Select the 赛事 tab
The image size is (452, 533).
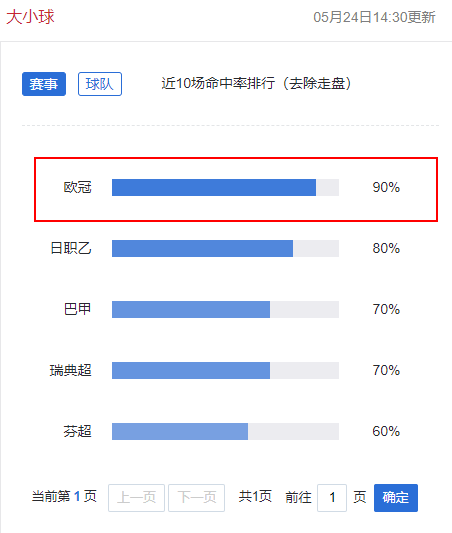click(x=44, y=84)
